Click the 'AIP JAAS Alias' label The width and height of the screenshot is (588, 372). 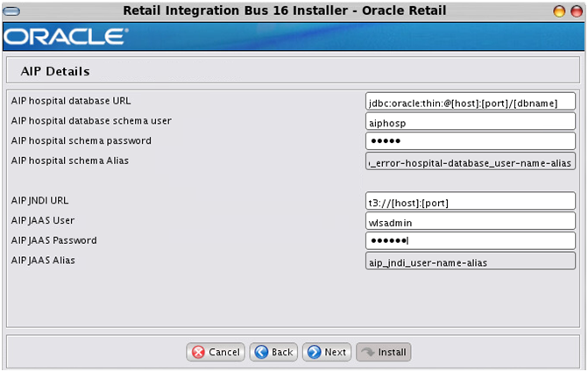tap(43, 261)
